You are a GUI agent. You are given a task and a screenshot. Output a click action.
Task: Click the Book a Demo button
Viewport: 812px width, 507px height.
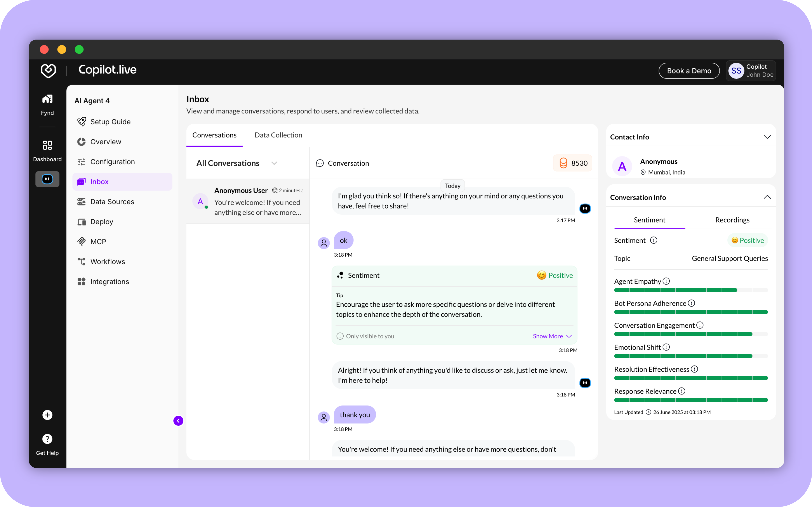(x=689, y=71)
